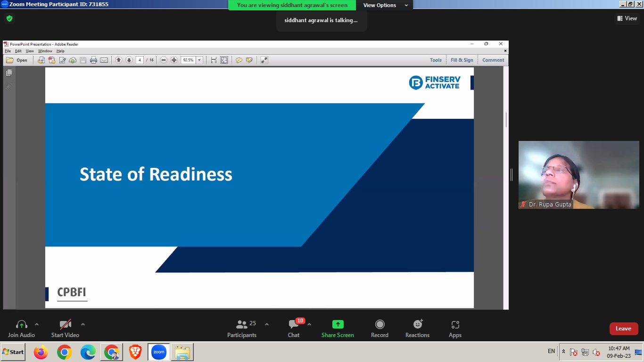Open page thumbnails sidebar panel
This screenshot has width=644, height=362.
[x=9, y=73]
